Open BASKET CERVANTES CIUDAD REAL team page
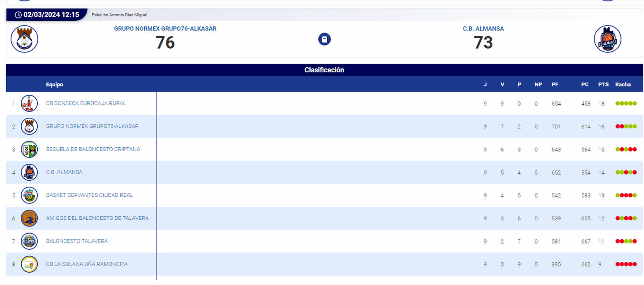Screen dimensions: 644x285 90,195
